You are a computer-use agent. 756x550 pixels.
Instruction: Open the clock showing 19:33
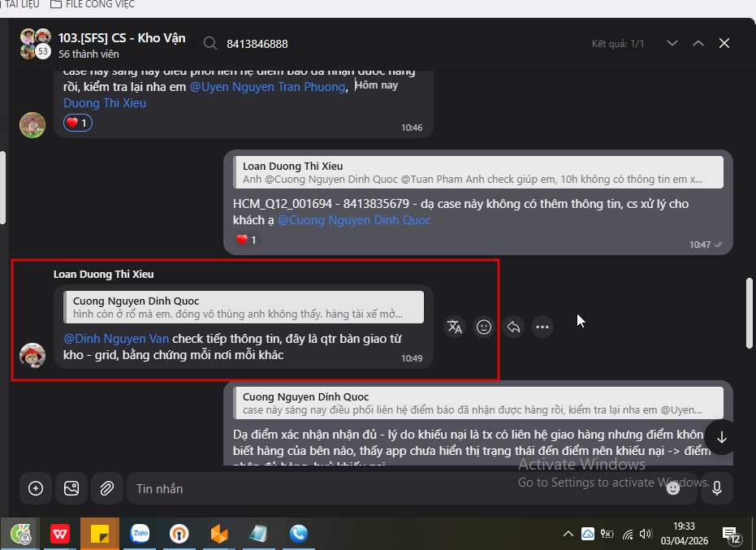tap(685, 534)
